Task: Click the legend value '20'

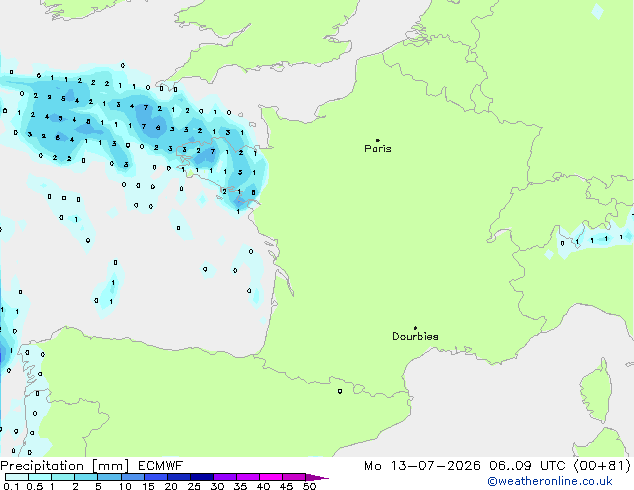Action: 171,486
